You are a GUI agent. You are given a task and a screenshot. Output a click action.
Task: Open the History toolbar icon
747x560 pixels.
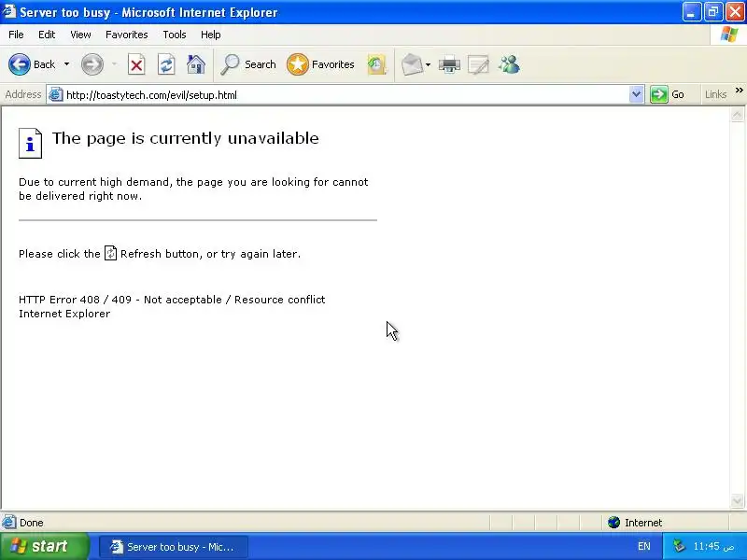point(376,64)
